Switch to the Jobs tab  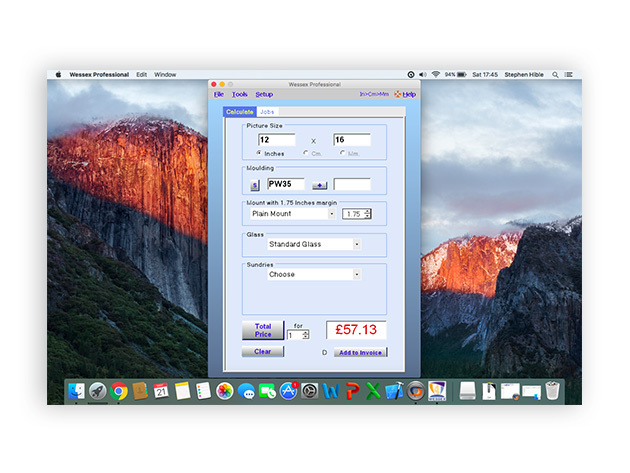coord(267,112)
